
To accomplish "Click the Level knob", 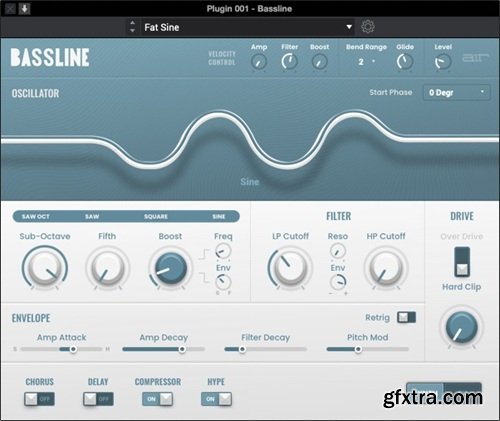I will [443, 62].
